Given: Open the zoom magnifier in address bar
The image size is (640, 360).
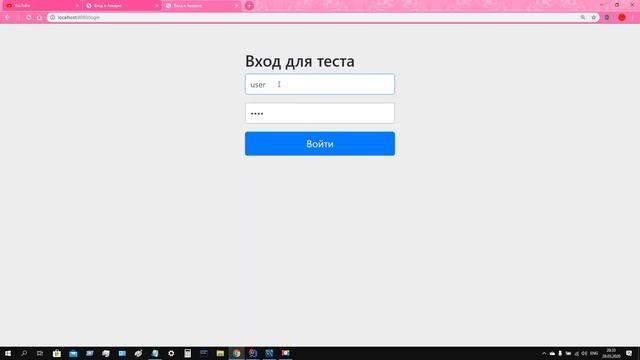Looking at the screenshot, I should (583, 18).
